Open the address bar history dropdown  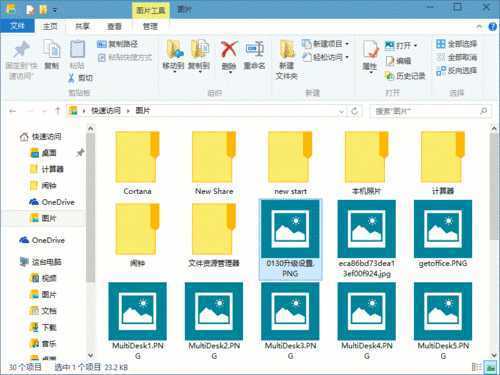pyautogui.click(x=341, y=111)
